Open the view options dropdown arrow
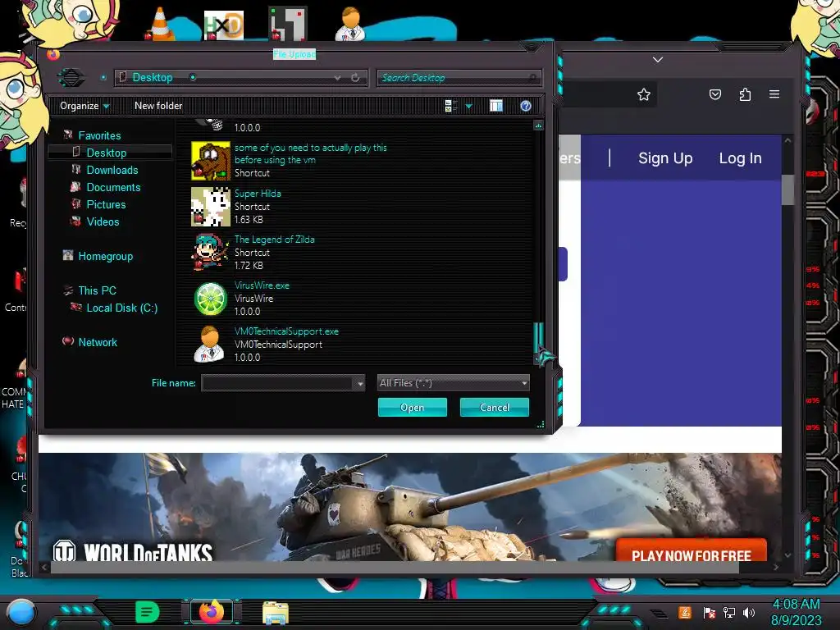 [468, 106]
